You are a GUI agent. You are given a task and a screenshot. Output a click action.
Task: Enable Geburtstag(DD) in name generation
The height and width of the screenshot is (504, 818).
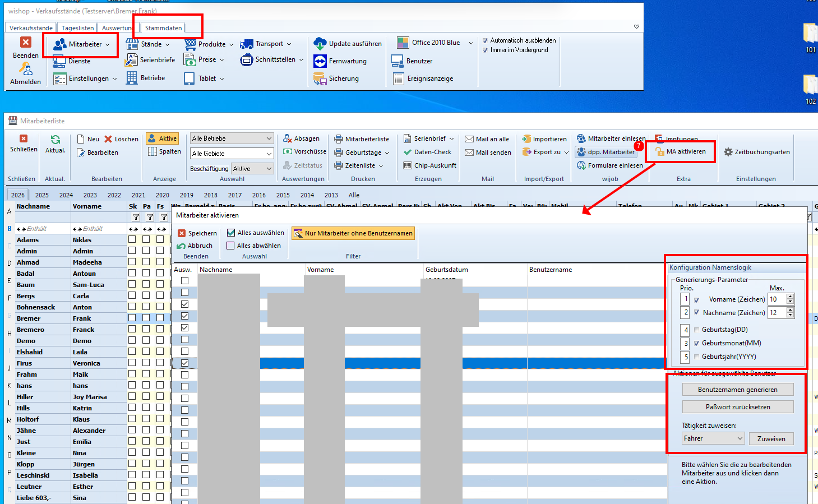[697, 330]
